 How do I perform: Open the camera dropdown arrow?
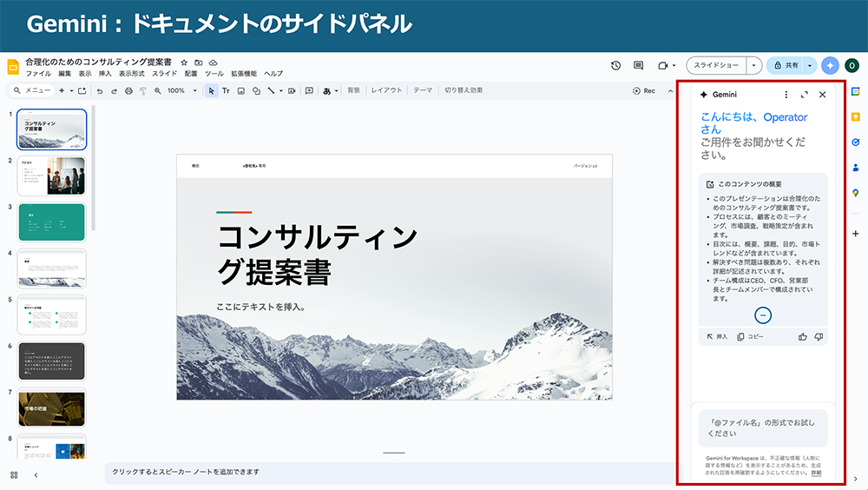pyautogui.click(x=674, y=65)
